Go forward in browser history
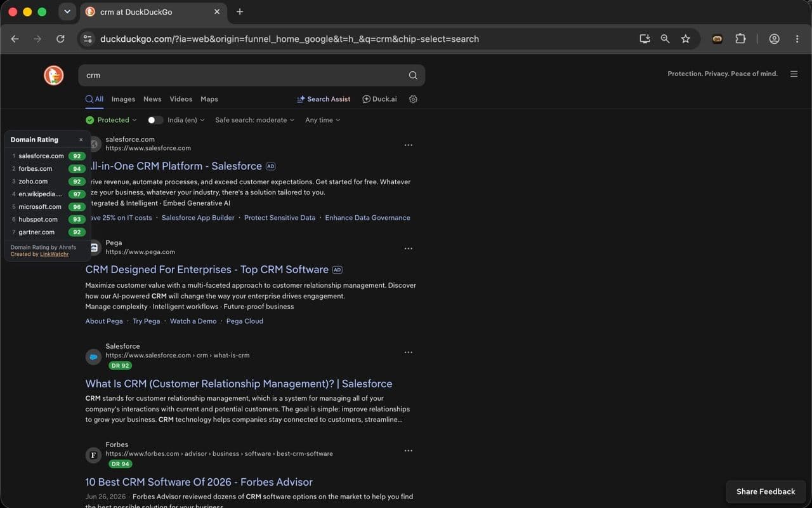812x508 pixels. pyautogui.click(x=37, y=39)
